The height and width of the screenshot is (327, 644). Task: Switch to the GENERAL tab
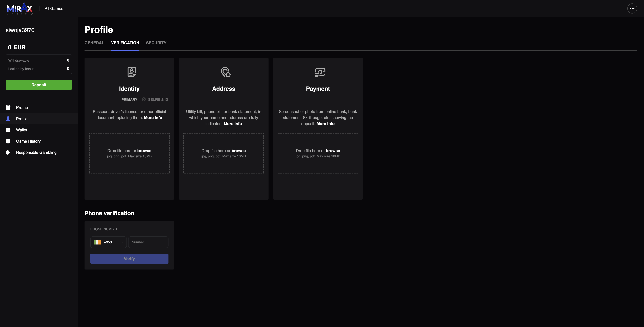94,43
